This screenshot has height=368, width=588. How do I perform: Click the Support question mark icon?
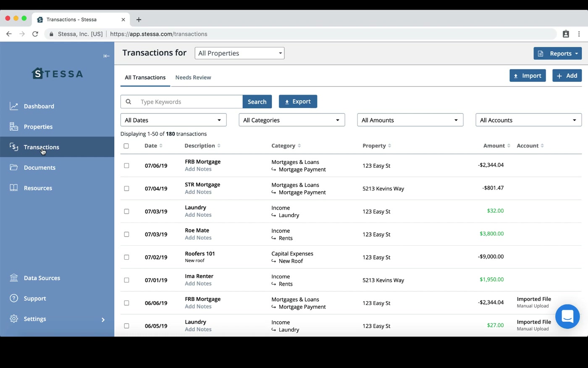coord(14,298)
